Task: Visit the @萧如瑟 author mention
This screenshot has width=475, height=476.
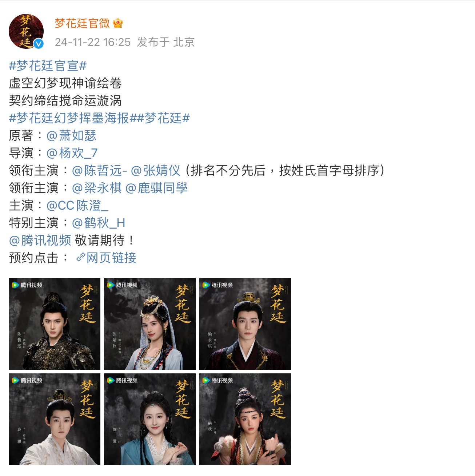Action: tap(71, 136)
